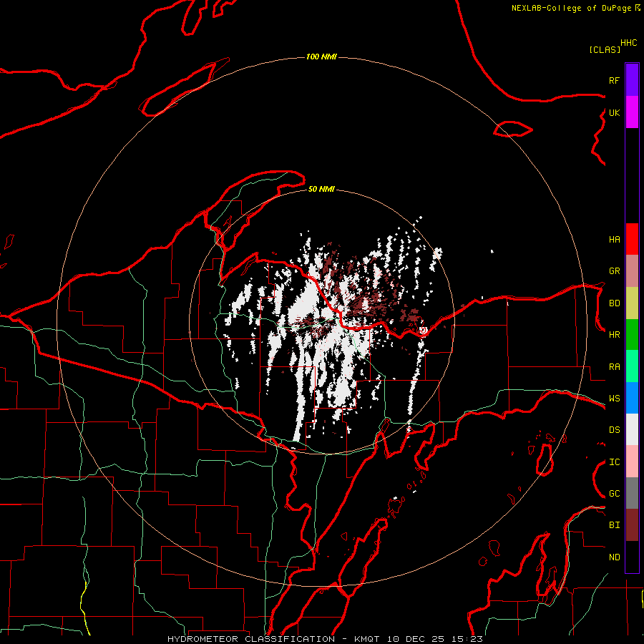This screenshot has width=644, height=644.
Task: Click the UK magenta legend color block
Action: click(632, 112)
